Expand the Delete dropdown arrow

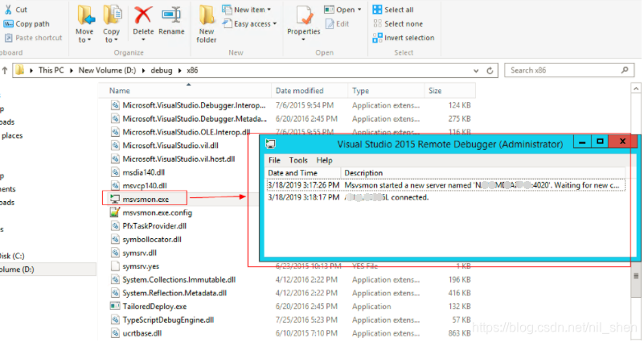(143, 39)
